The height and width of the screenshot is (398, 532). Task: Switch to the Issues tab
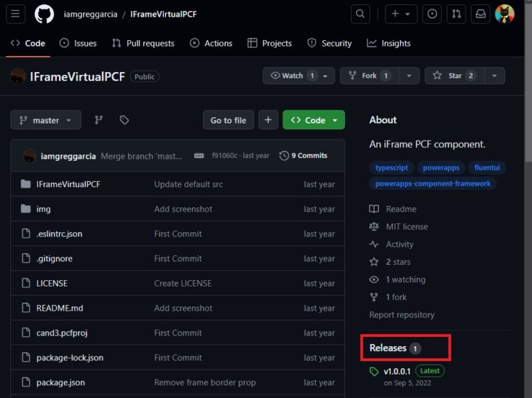click(x=78, y=43)
